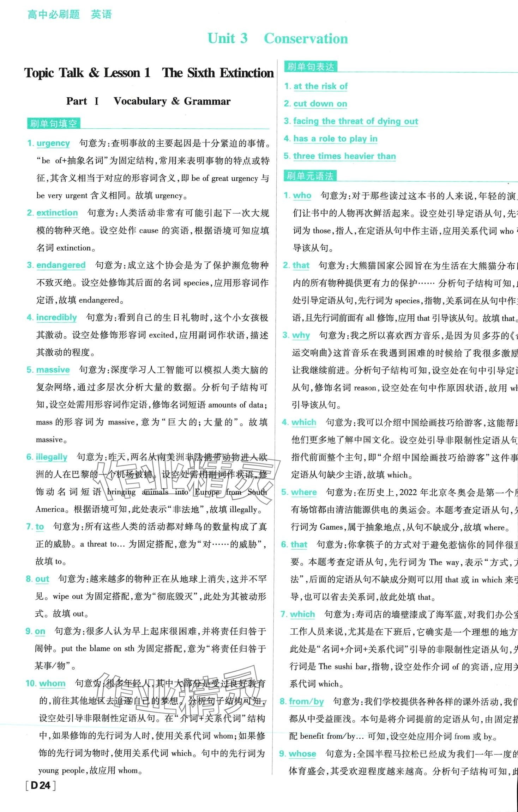Click the underlined answer 'whom'

(x=52, y=684)
